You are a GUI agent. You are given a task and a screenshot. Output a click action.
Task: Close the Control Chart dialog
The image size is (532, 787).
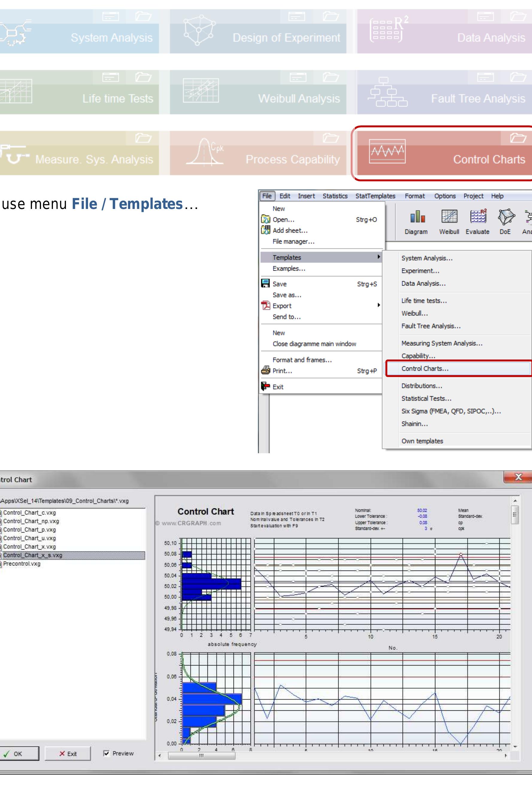pos(518,477)
